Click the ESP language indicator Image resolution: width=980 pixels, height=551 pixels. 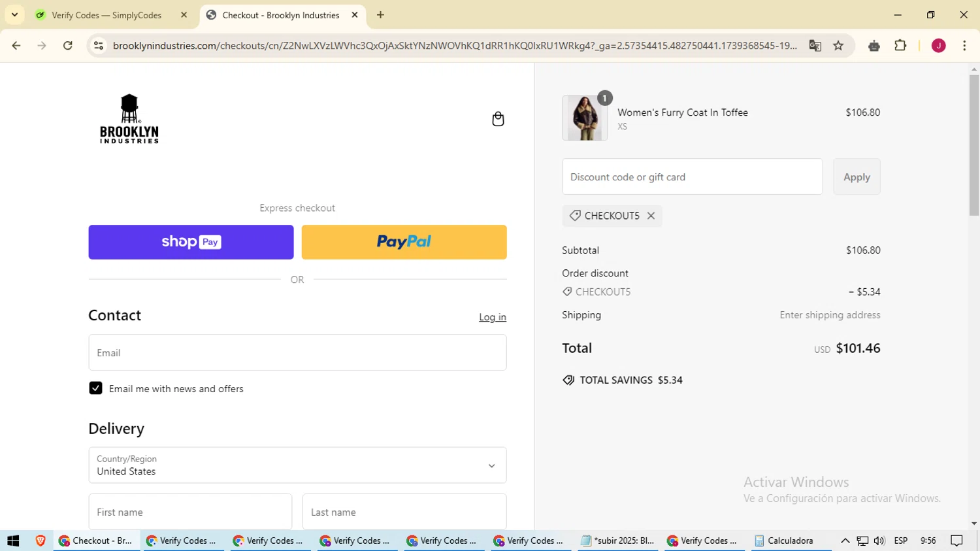[901, 541]
